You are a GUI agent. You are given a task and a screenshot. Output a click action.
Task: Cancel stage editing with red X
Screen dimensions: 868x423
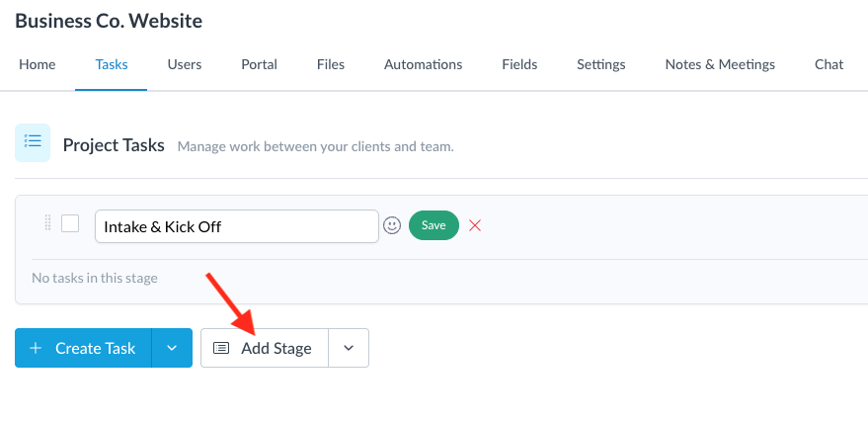pyautogui.click(x=475, y=225)
